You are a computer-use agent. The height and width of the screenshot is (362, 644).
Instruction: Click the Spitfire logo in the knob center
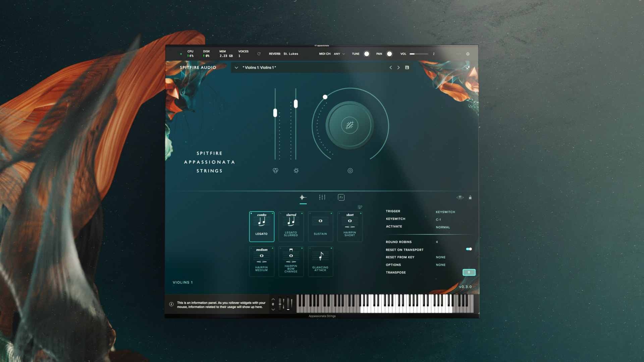click(x=350, y=125)
